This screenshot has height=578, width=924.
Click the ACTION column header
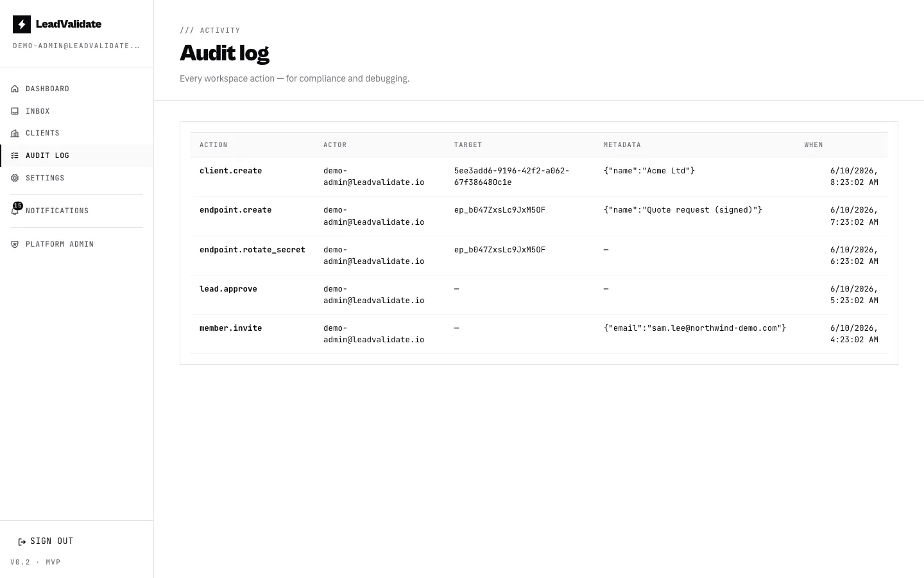[214, 145]
